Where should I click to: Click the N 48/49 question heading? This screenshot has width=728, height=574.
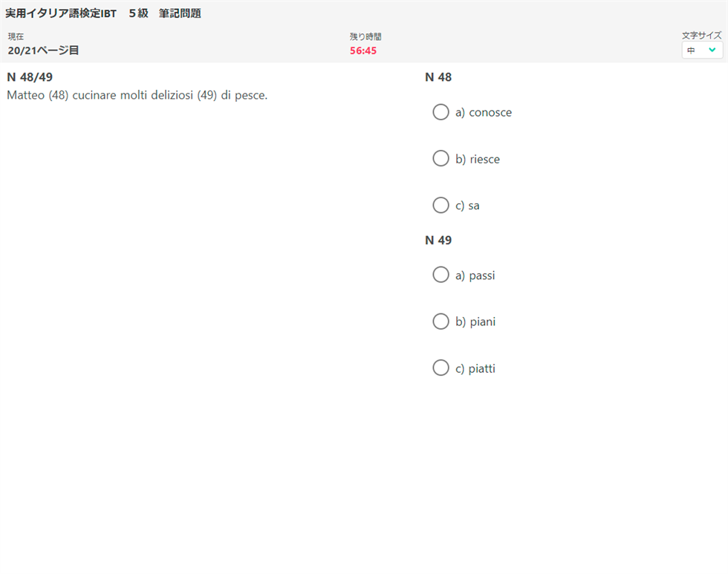[x=30, y=77]
